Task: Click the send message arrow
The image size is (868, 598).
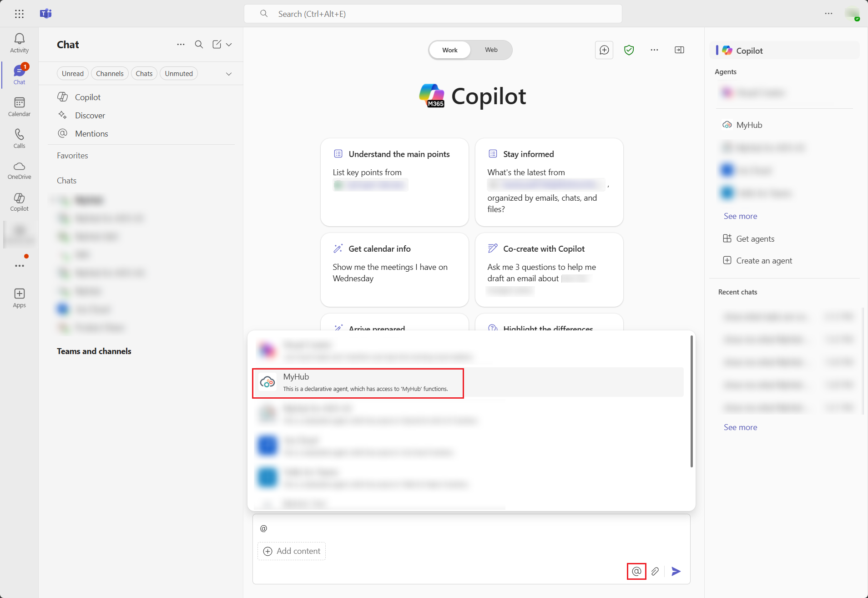Action: [676, 571]
